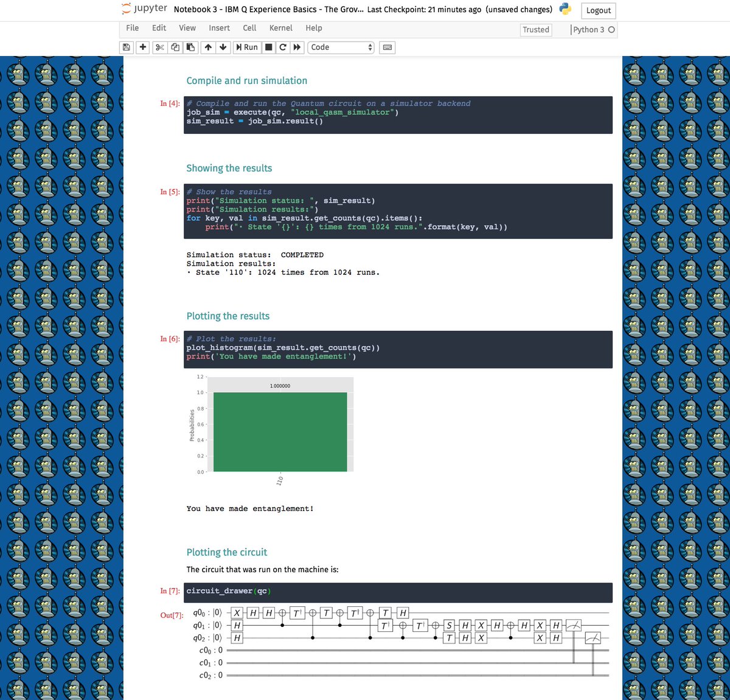This screenshot has width=730, height=700.
Task: Click the Python logo icon
Action: (565, 9)
